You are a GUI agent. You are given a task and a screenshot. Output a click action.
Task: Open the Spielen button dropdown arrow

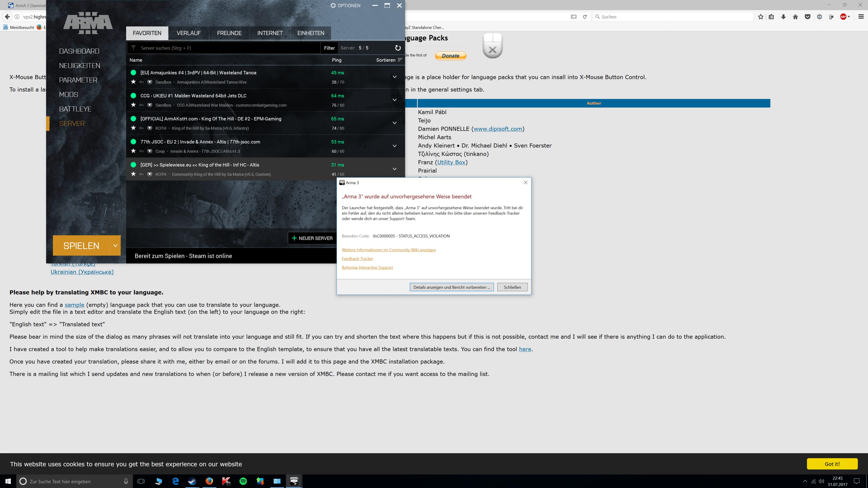pos(115,245)
